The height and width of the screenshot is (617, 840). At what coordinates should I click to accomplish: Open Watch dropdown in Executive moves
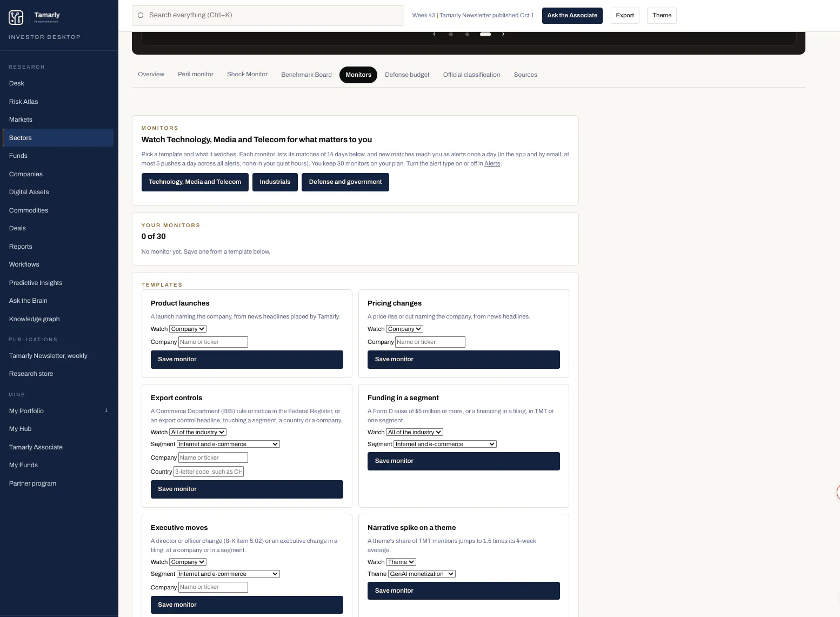click(188, 562)
